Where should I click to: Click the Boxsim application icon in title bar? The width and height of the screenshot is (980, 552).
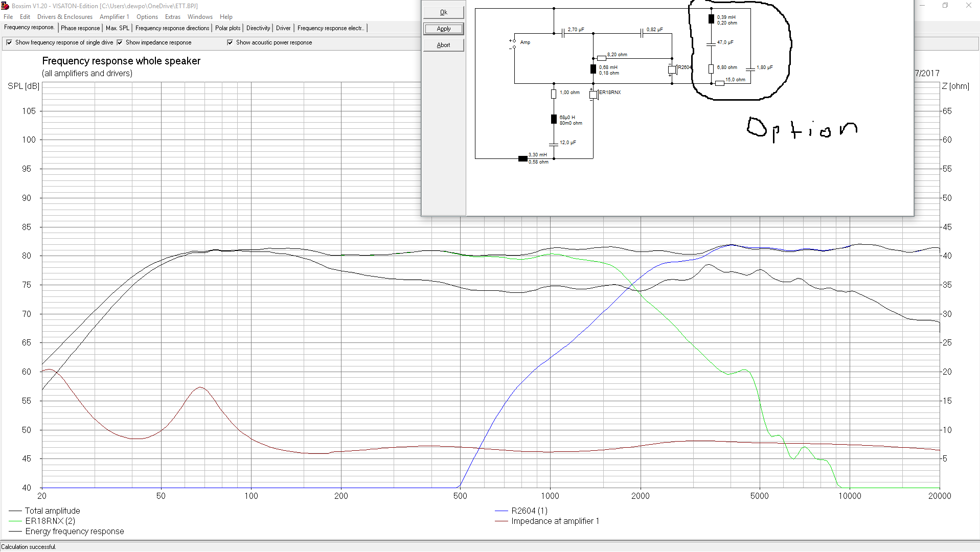pyautogui.click(x=5, y=6)
